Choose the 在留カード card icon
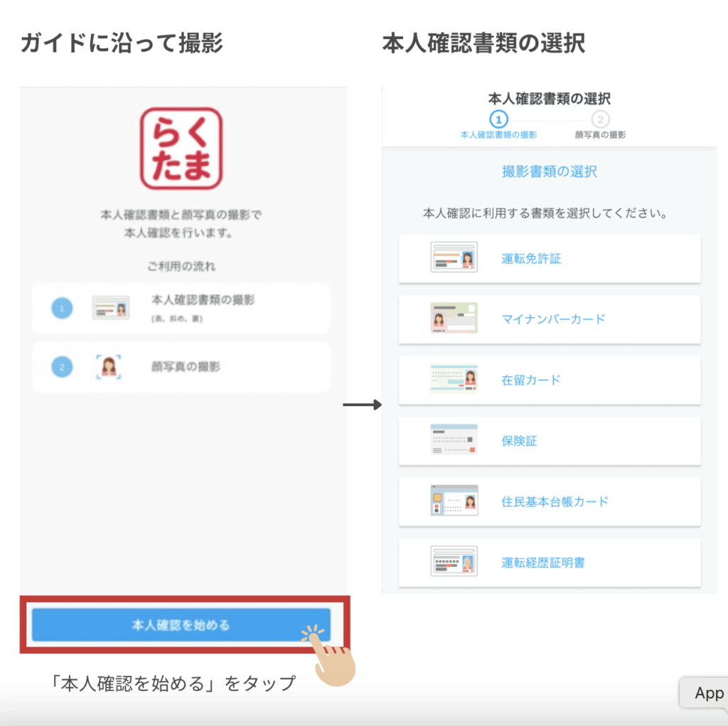Screen dimensions: 728x726 coord(454,380)
